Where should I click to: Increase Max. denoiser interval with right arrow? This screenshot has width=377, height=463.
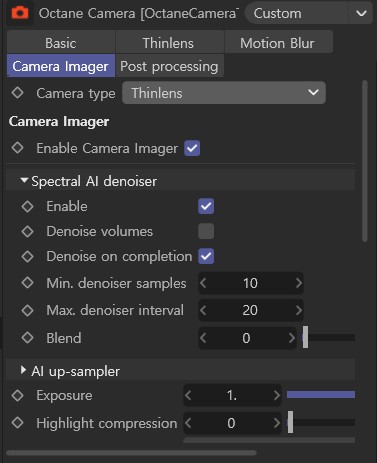(x=298, y=310)
